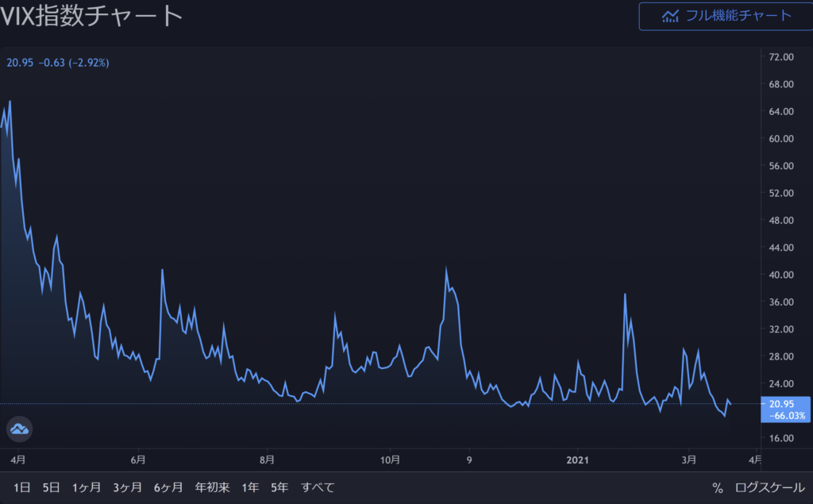Viewport: 813px width, 504px height.
Task: Select 年初来 year-to-date range
Action: click(212, 487)
